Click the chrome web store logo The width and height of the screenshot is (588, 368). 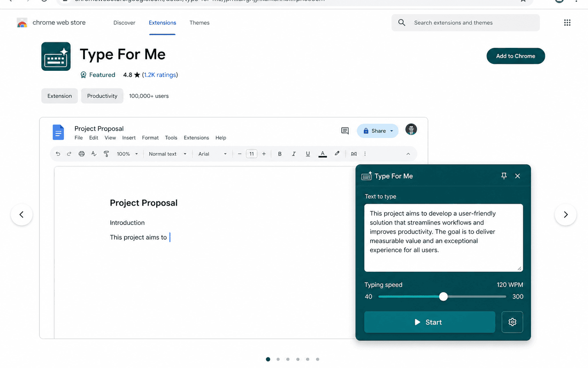tap(22, 23)
